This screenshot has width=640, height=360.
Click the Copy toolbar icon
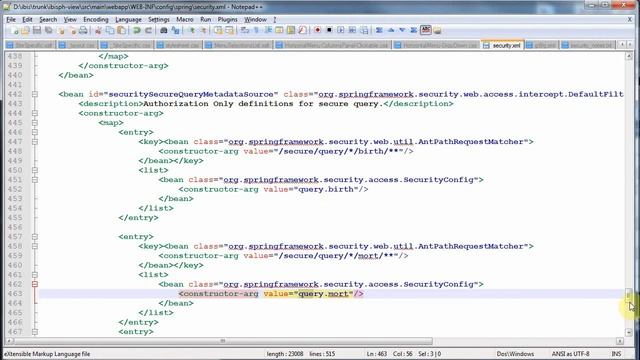tap(110, 30)
